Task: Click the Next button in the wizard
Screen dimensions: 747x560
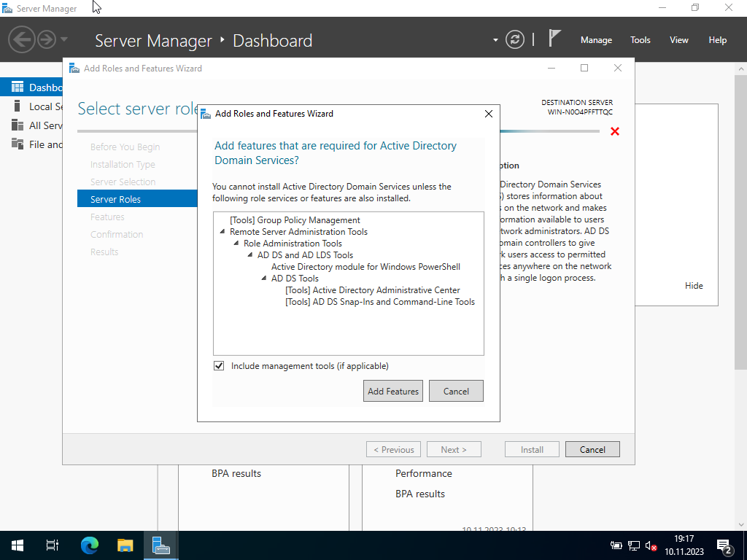Action: point(454,449)
